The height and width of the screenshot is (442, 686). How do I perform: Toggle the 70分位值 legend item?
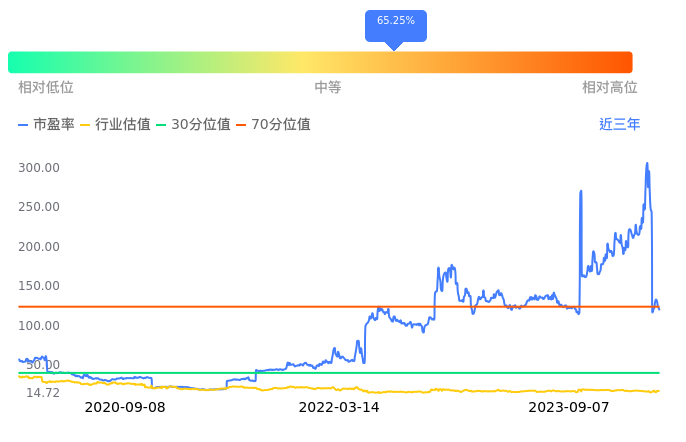click(273, 125)
